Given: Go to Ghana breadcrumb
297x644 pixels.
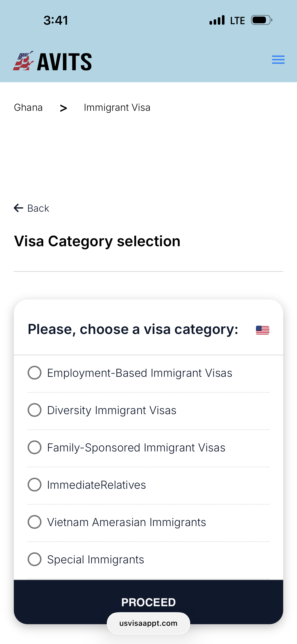Looking at the screenshot, I should (x=28, y=108).
